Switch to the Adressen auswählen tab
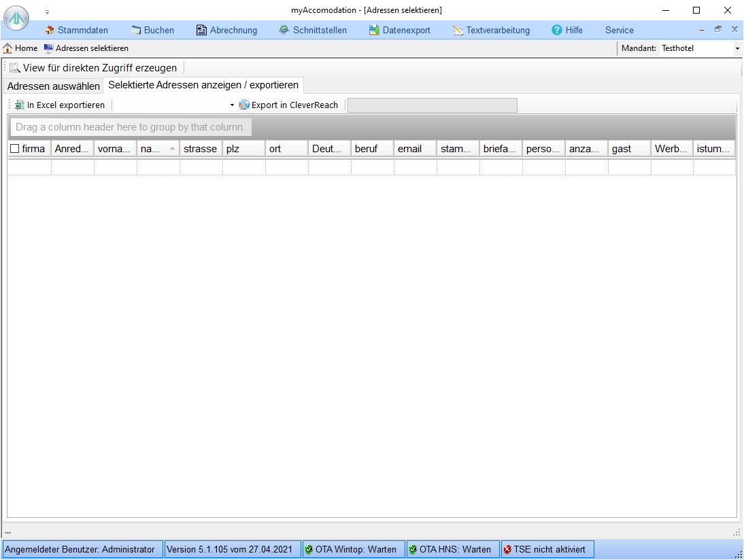Viewport: 744px width, 560px height. coord(53,86)
